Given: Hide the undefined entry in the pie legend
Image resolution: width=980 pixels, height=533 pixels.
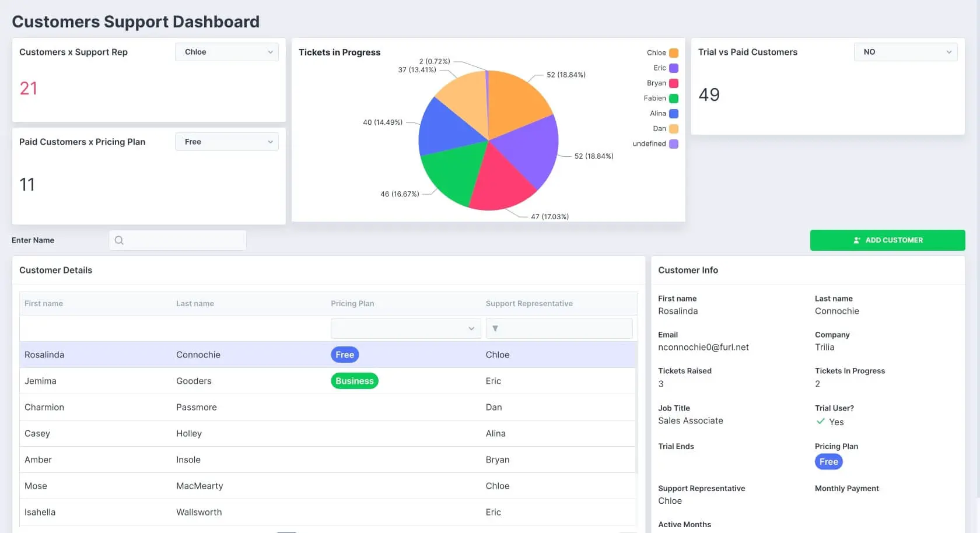Looking at the screenshot, I should coord(649,143).
